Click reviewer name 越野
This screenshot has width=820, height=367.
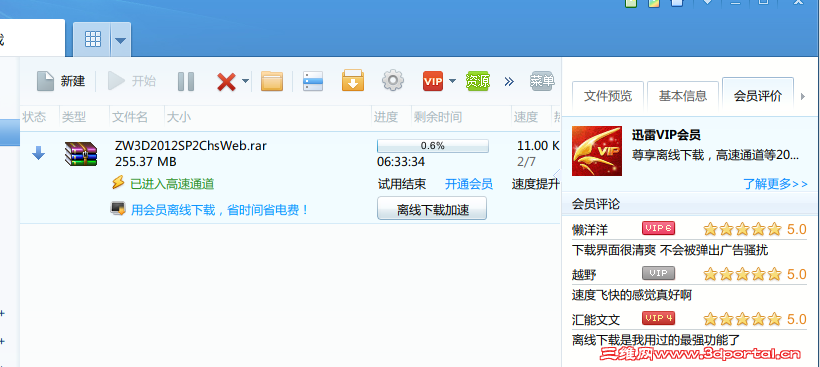pos(584,274)
